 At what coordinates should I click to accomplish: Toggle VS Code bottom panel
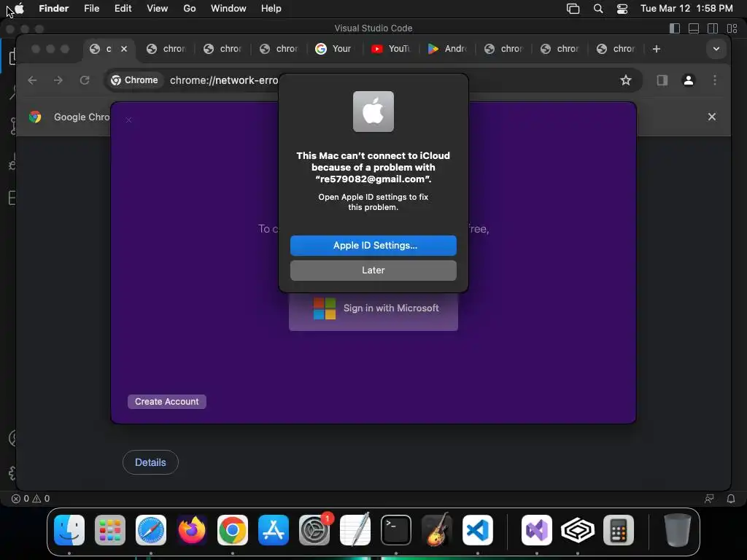[x=694, y=28]
